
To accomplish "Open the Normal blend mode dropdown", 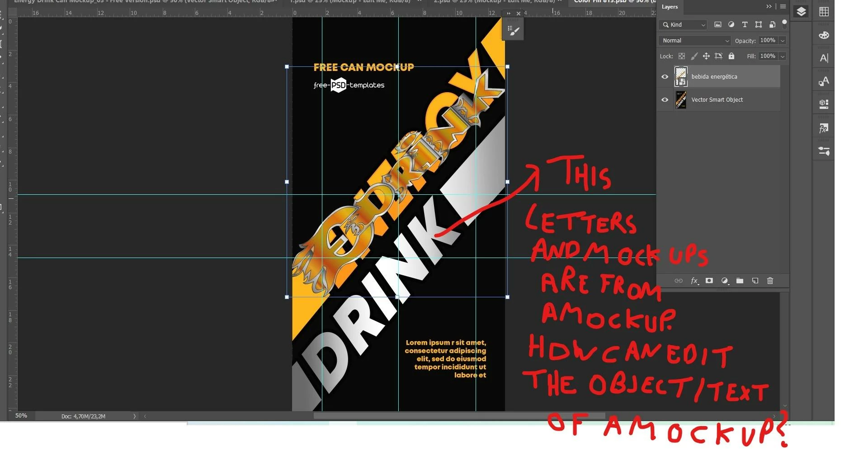I will [x=695, y=41].
